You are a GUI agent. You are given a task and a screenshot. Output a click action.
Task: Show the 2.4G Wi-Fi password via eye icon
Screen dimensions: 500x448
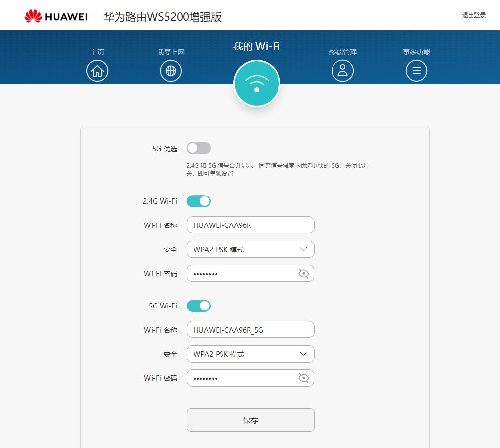click(304, 274)
